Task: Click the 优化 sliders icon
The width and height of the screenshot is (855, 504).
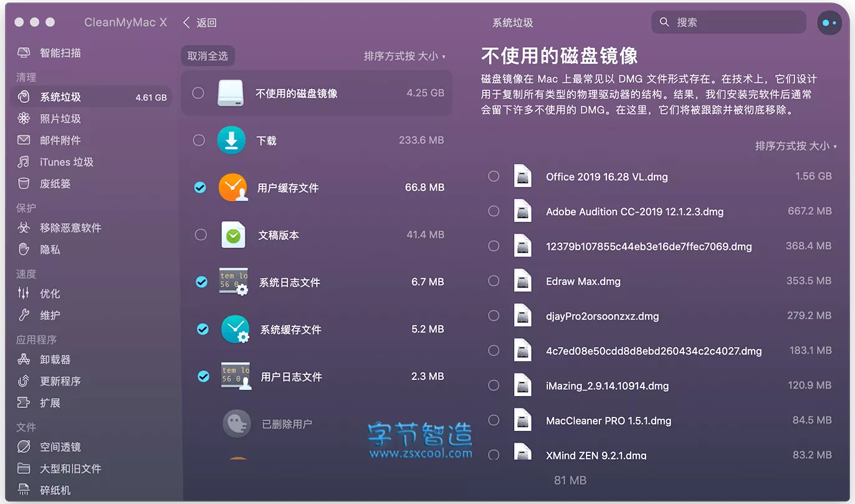Action: click(x=24, y=293)
